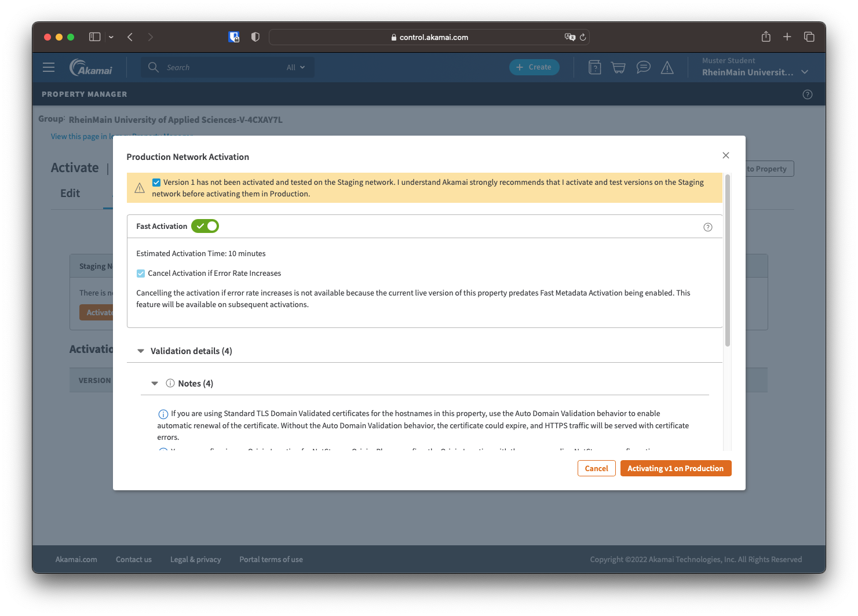Click the Production Network Activation title

tap(188, 157)
